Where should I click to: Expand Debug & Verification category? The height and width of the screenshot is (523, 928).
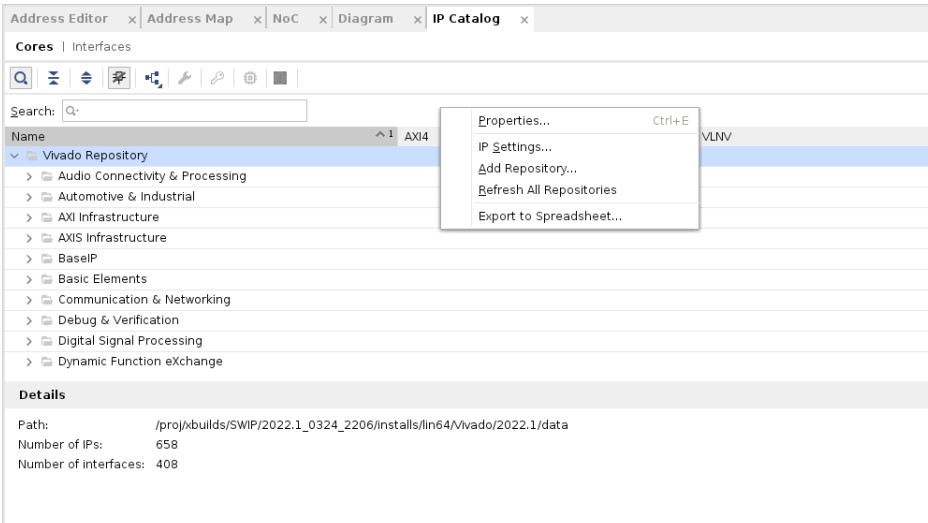29,321
